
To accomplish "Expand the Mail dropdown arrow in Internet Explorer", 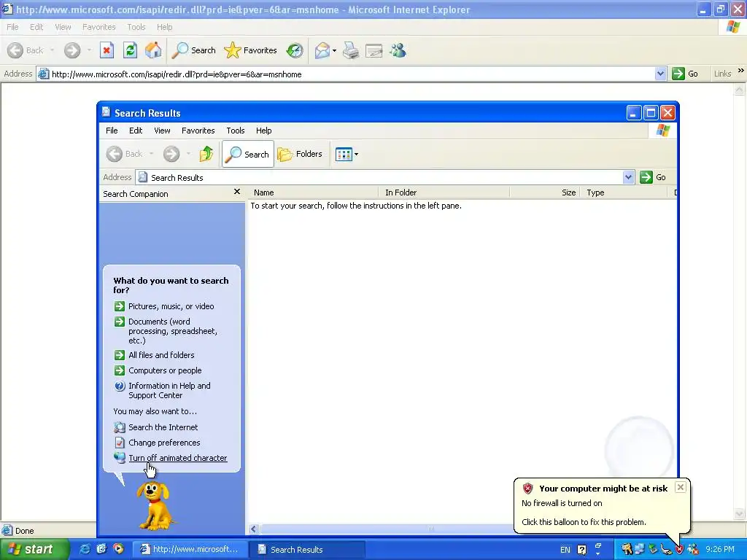I will (x=334, y=50).
